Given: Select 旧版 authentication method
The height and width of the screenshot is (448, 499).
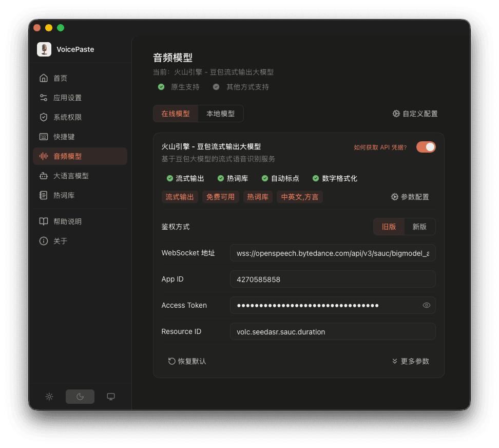Looking at the screenshot, I should (389, 227).
